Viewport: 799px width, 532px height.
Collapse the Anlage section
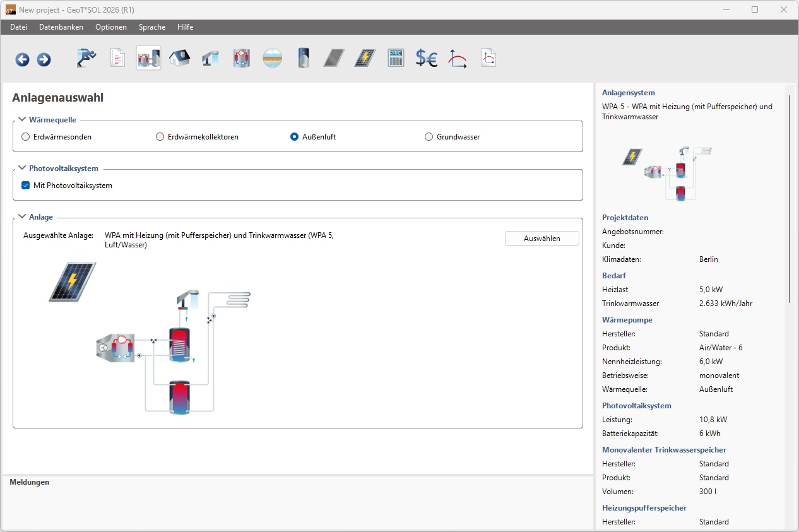(x=22, y=217)
